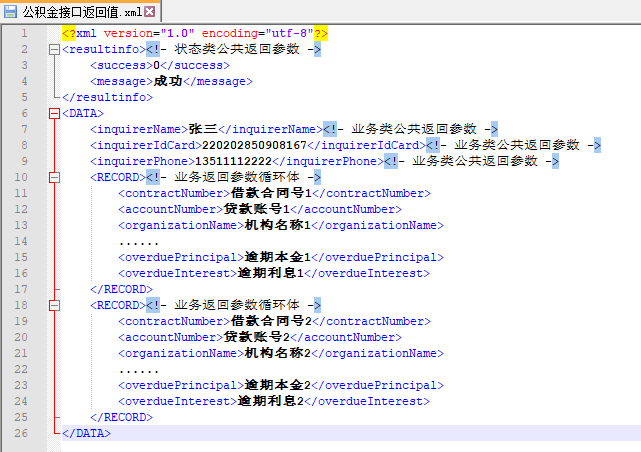Click the inquirerName value 张三
Viewport: 641px width, 452px height.
(x=203, y=129)
